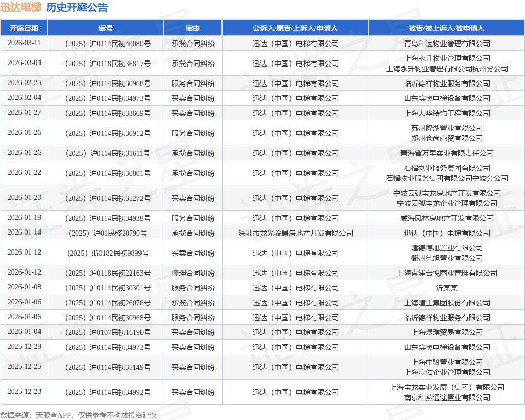Viewport: 525px width, 420px height.
Task: Click the date 2026-01-22
Action: [24, 172]
